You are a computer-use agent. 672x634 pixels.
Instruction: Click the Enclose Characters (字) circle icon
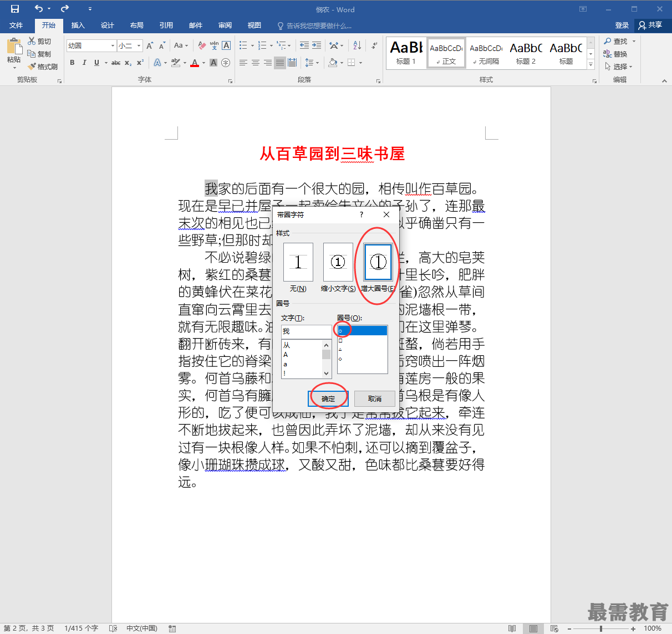226,63
